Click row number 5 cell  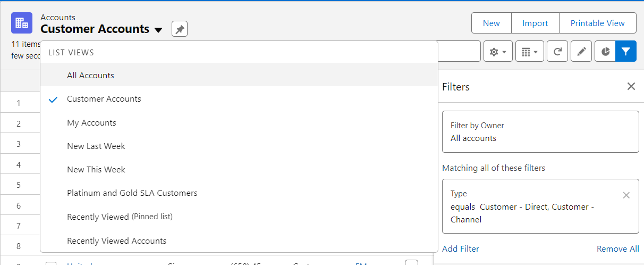click(19, 185)
